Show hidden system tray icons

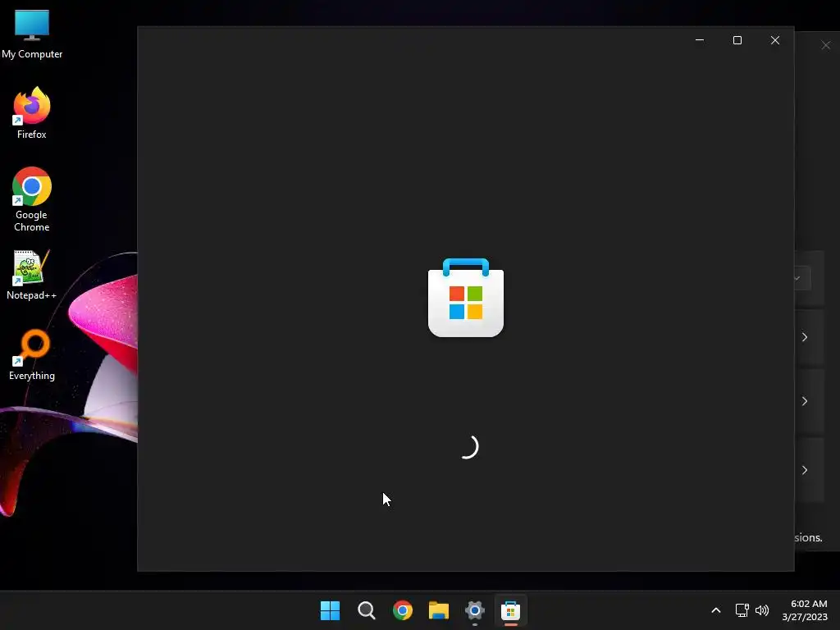coord(715,610)
